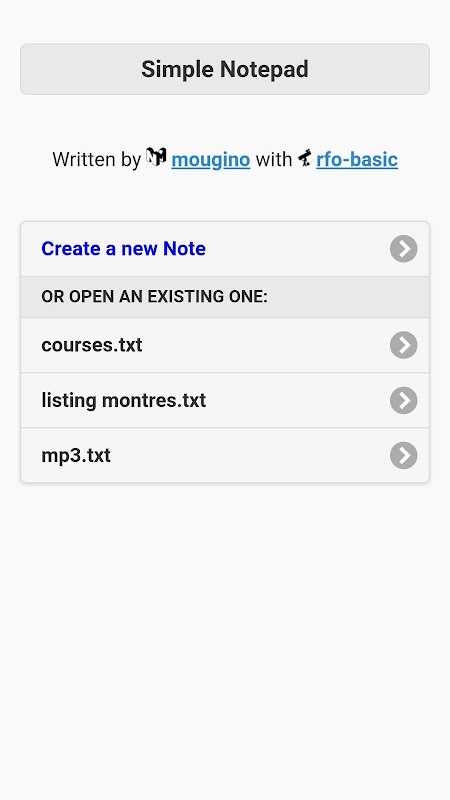Click the word 'with' between author links
450x800 pixels.
274,159
